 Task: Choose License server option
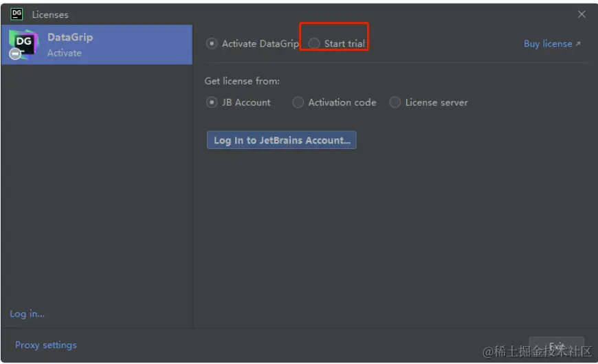395,102
